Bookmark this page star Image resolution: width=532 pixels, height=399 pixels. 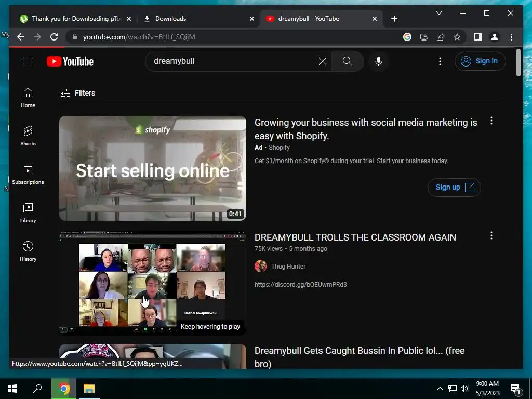pyautogui.click(x=457, y=37)
